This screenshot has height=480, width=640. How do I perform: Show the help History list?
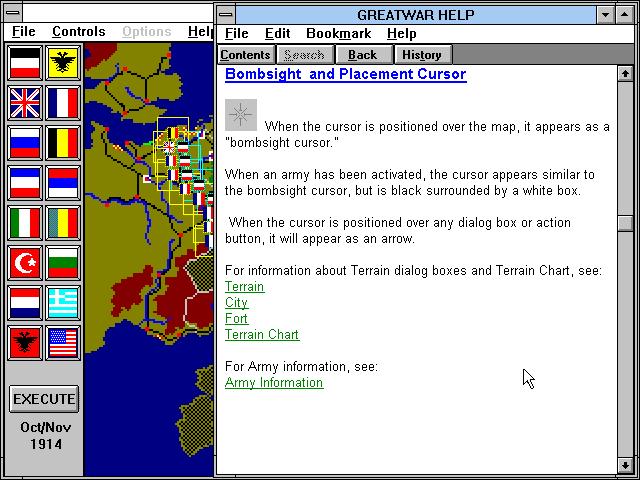pos(422,55)
